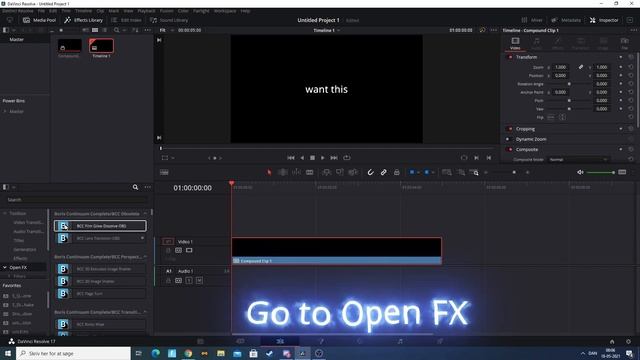The height and width of the screenshot is (360, 640).
Task: Play the timeline in reverse
Action: [302, 158]
